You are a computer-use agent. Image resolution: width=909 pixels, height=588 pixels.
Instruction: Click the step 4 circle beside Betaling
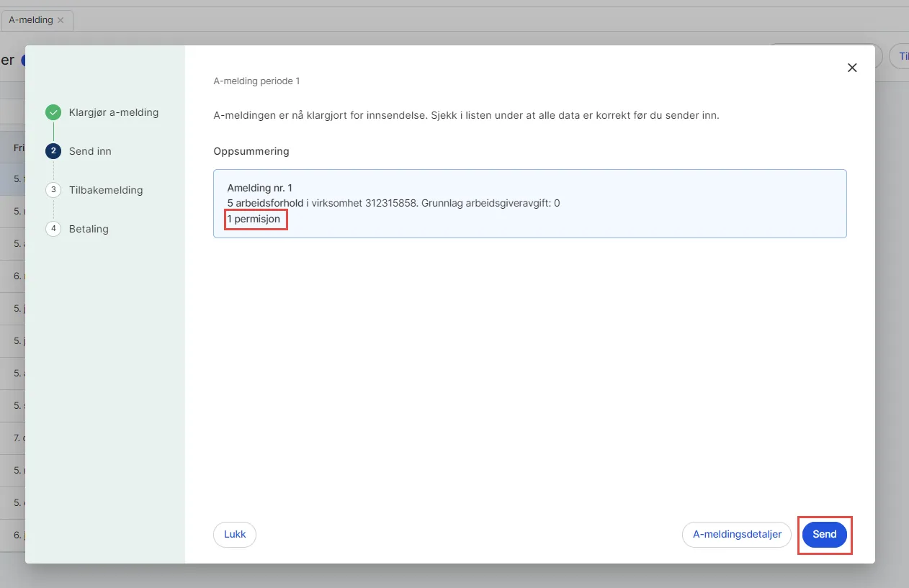coord(53,229)
